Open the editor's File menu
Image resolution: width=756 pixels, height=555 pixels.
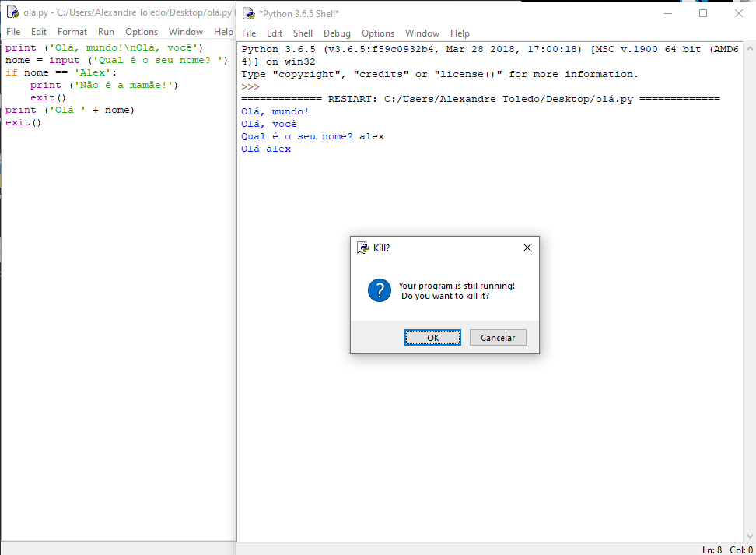(13, 32)
